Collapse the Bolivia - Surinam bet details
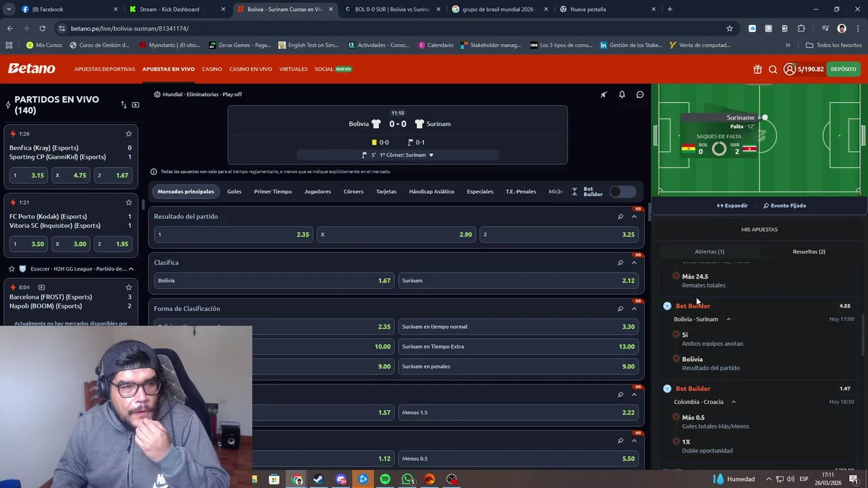 point(728,319)
